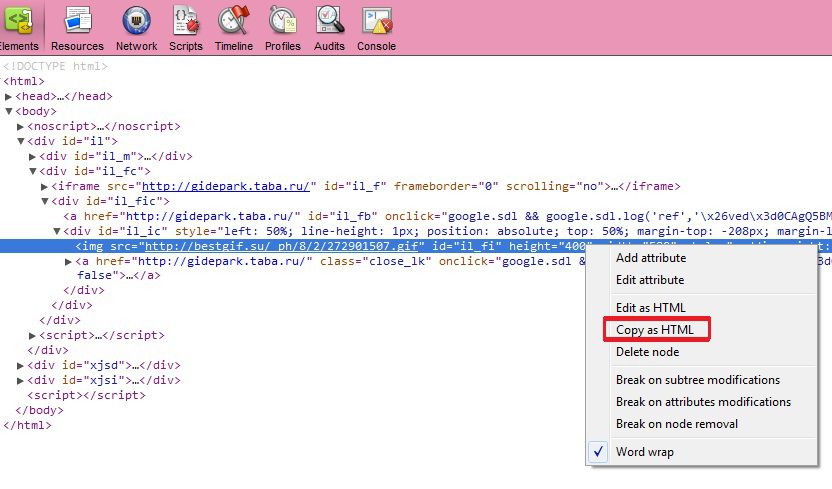This screenshot has width=832, height=489.
Task: Select the closing html tag line
Action: tap(27, 425)
